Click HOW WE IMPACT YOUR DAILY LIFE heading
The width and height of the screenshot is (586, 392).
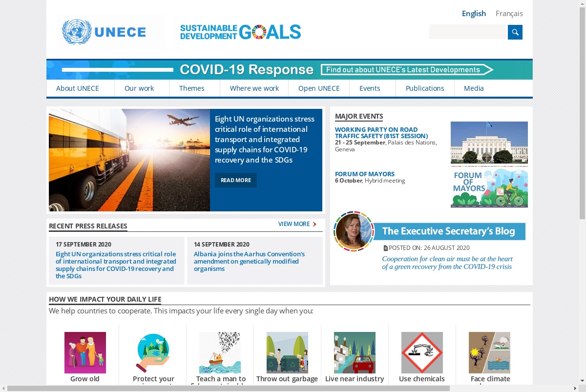point(105,299)
